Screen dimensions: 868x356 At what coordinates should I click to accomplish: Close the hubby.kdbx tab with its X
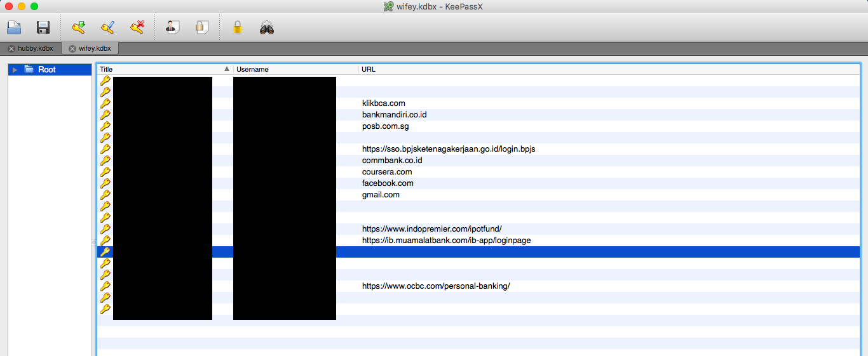11,49
